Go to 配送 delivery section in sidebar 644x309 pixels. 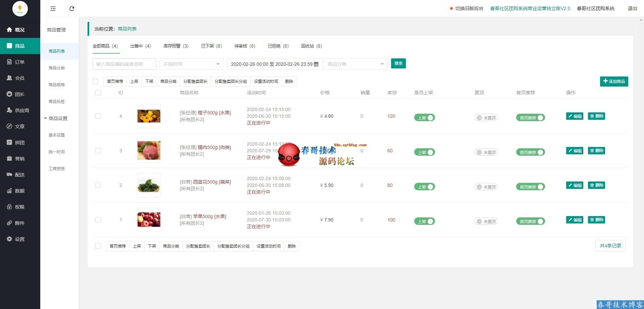[x=19, y=175]
